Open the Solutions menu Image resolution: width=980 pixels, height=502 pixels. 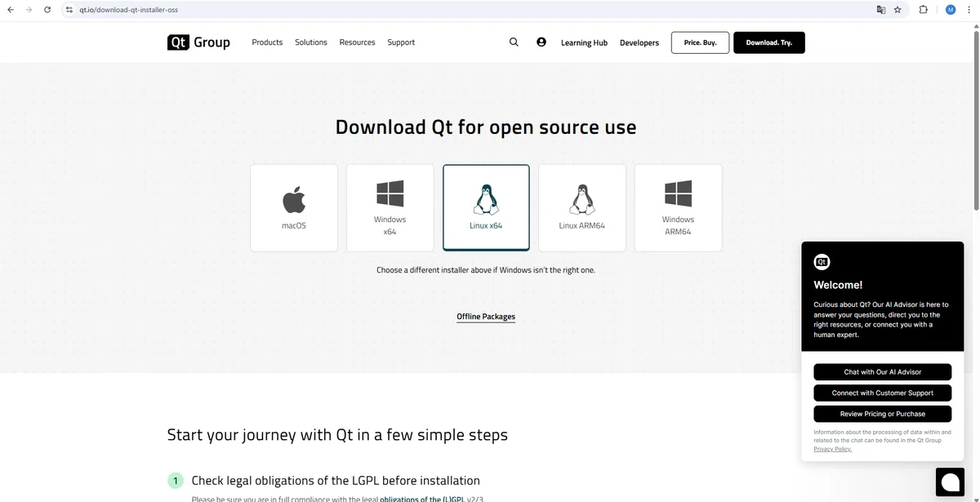(x=311, y=42)
